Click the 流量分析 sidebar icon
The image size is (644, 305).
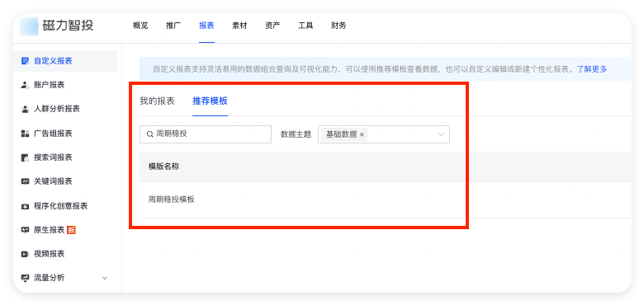tap(25, 278)
